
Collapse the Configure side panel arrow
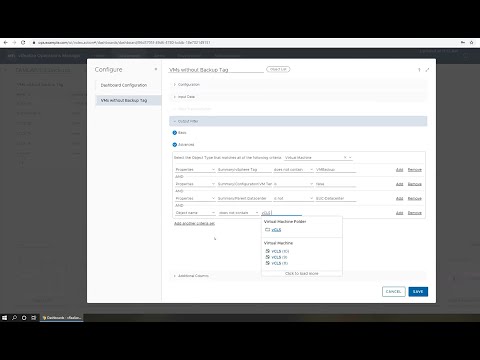click(x=156, y=69)
